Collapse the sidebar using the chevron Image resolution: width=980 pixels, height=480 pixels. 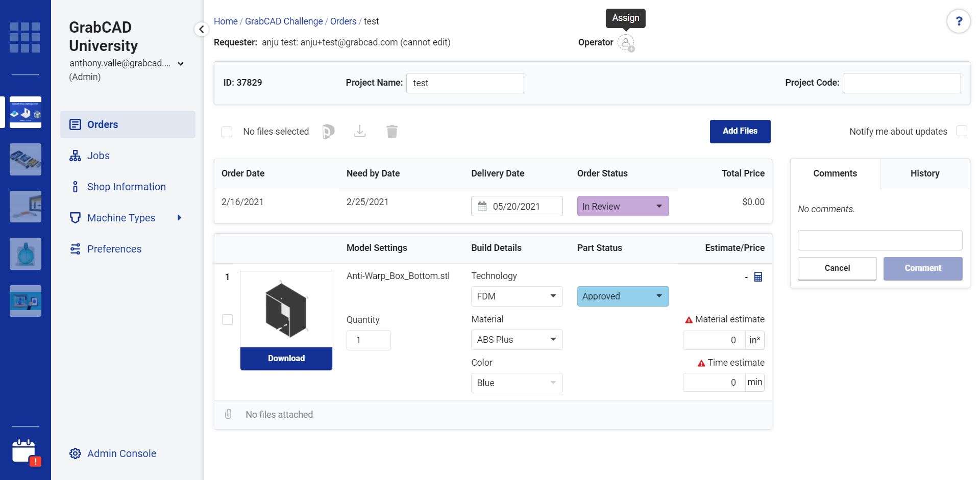pos(201,29)
